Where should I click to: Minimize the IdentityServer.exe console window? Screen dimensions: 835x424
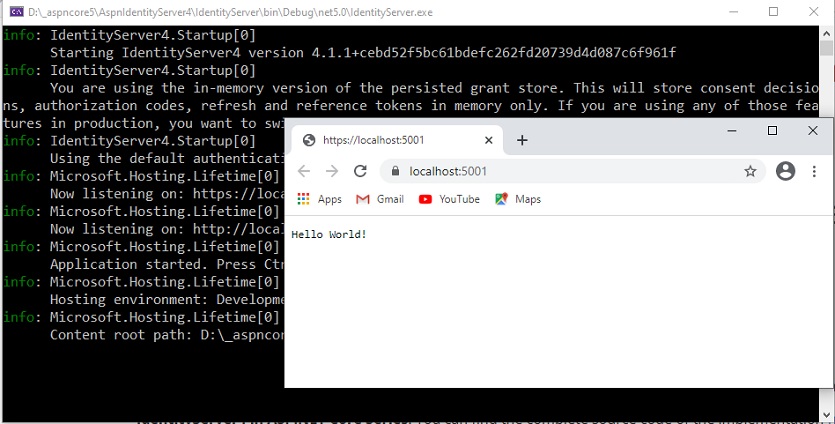733,12
